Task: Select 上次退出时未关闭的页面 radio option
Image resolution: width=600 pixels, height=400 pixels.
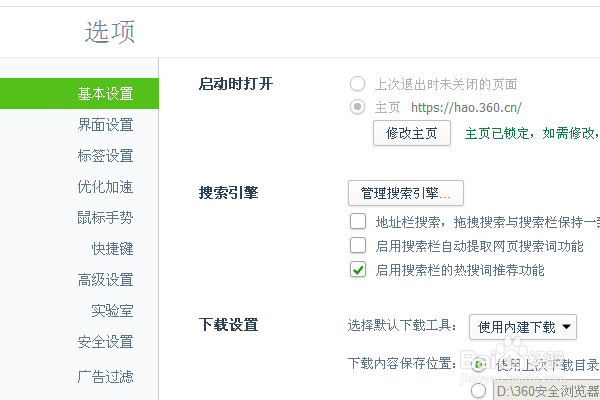Action: (357, 84)
